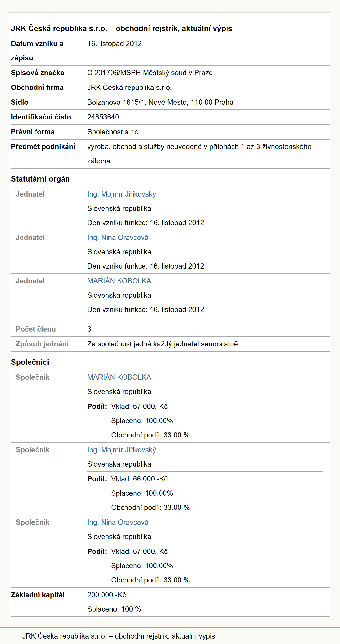
Task: Click the Základní kapitál value 200 000,-Kč
Action: tap(106, 595)
